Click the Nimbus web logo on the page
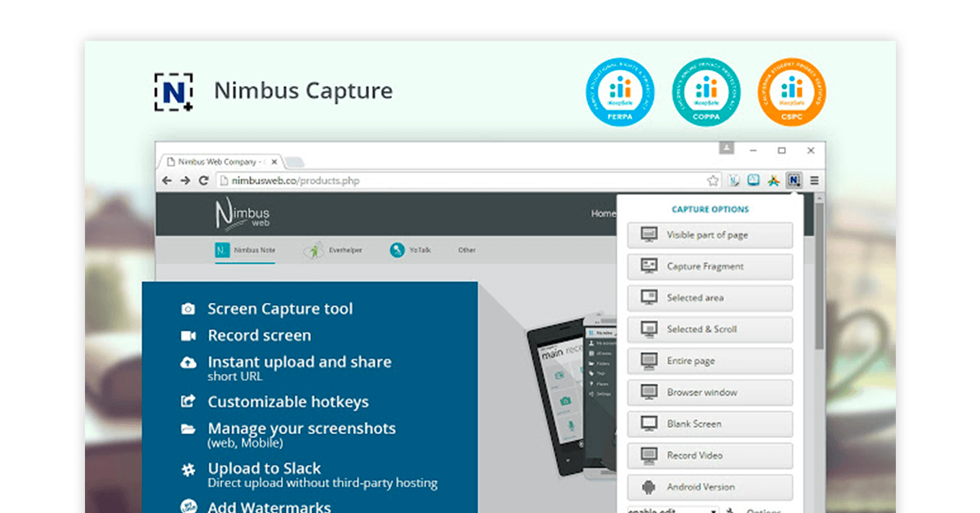Screen dimensions: 980x513 point(243,215)
